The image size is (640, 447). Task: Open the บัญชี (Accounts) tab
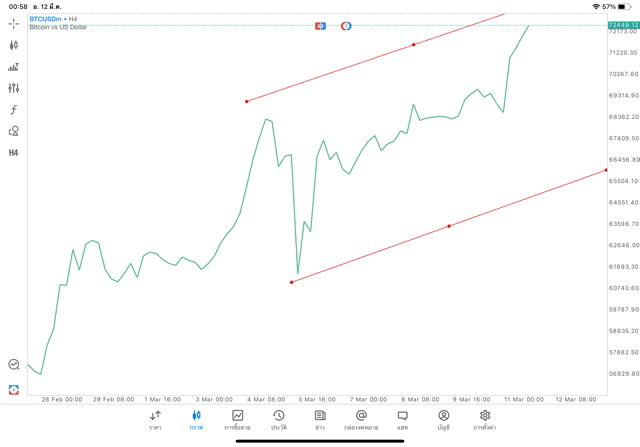[443, 420]
